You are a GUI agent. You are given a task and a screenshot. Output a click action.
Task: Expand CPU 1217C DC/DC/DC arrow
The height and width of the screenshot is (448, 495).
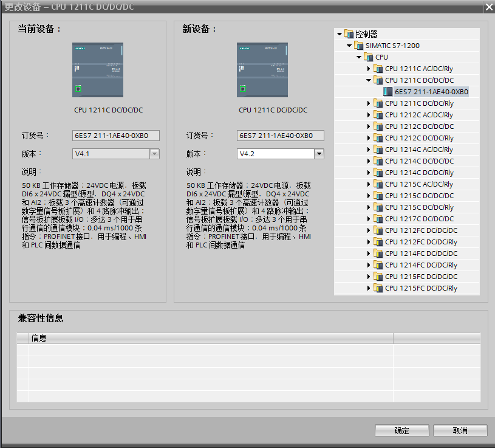[x=369, y=219]
